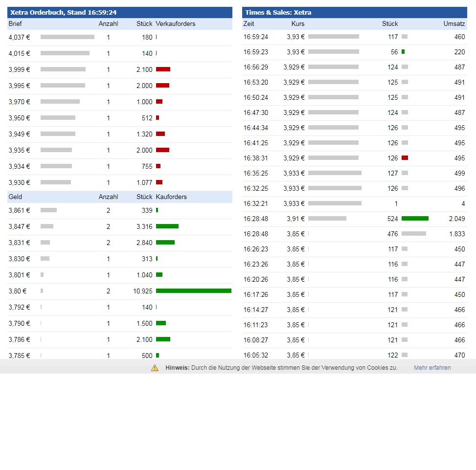The width and height of the screenshot is (476, 470).
Task: Click green volume bar for 524 Stück trade
Action: (415, 219)
